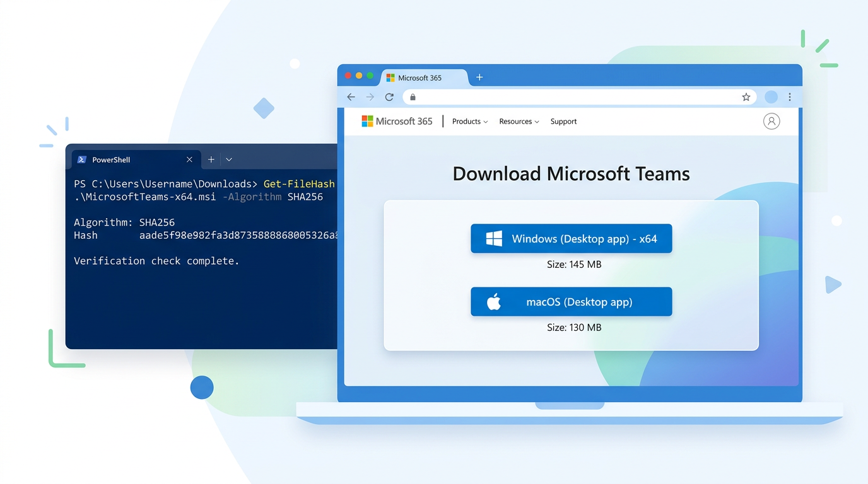Click .\MicrosoftTeams-x64.msi file name
The image size is (868, 484).
tap(145, 197)
